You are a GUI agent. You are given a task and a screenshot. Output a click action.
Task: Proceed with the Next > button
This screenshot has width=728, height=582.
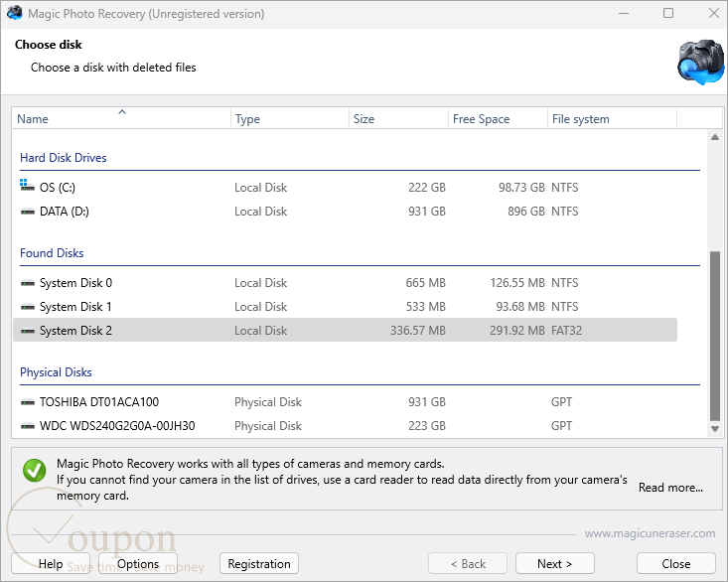[555, 564]
